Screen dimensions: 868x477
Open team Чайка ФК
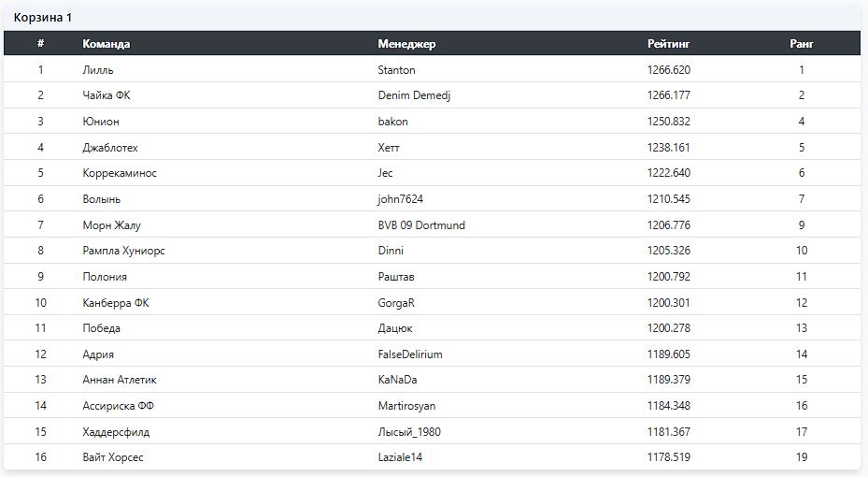point(107,95)
